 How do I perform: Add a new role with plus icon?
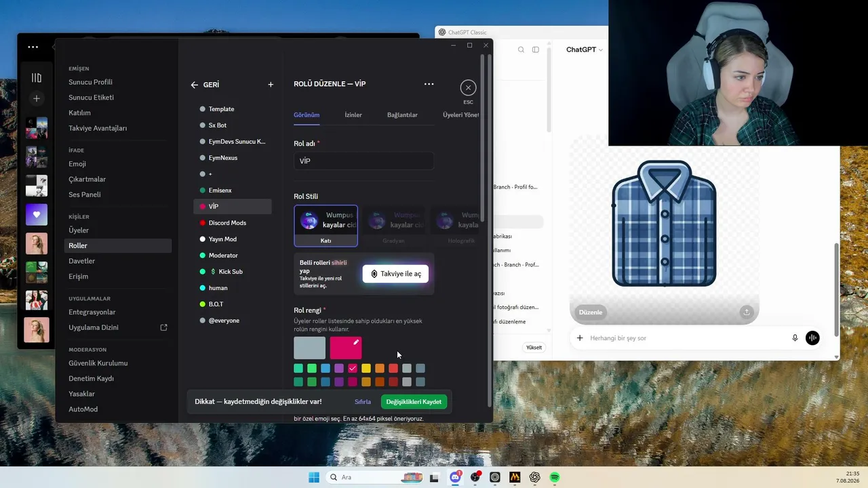[271, 85]
